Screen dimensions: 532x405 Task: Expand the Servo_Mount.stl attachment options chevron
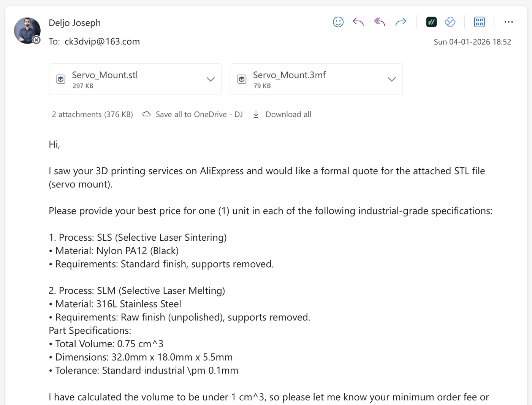tap(211, 79)
